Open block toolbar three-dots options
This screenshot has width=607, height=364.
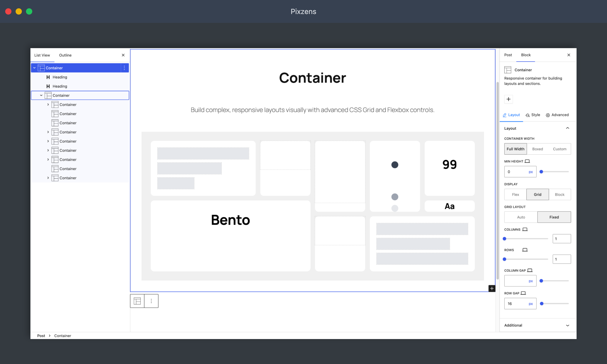pyautogui.click(x=151, y=301)
